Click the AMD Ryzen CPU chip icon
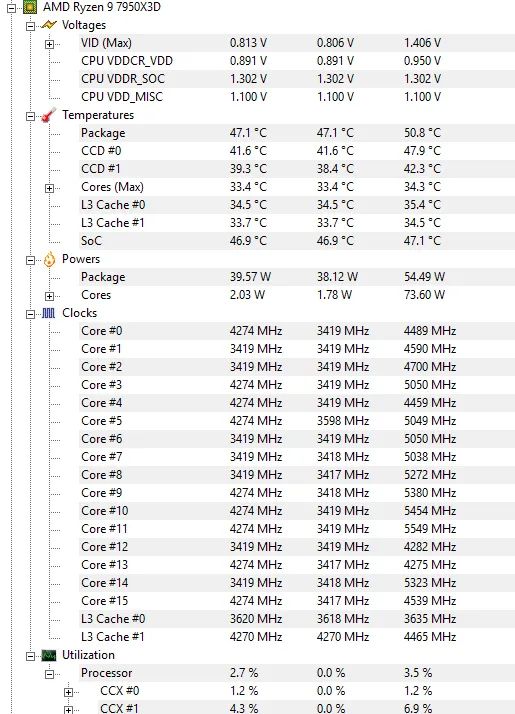 click(30, 7)
